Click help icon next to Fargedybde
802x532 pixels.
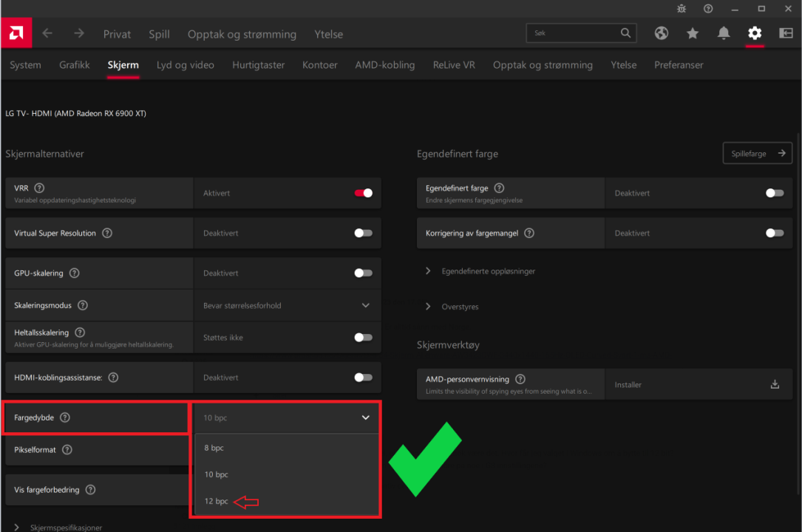pyautogui.click(x=65, y=417)
